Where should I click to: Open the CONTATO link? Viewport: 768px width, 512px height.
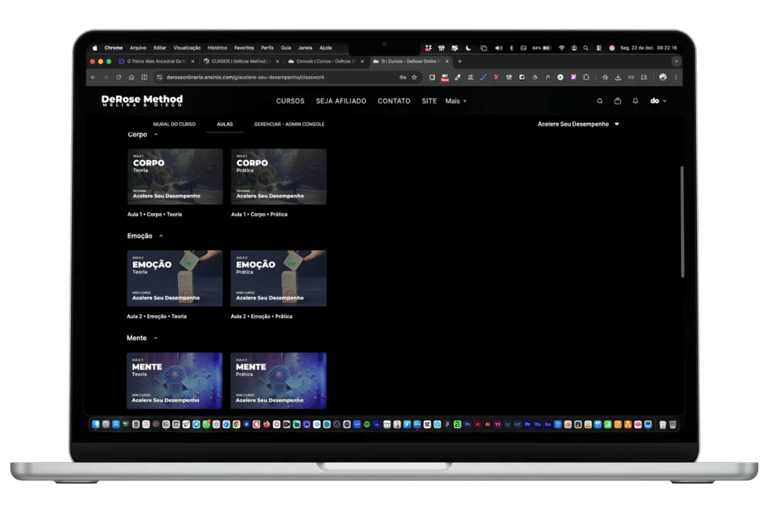(394, 101)
